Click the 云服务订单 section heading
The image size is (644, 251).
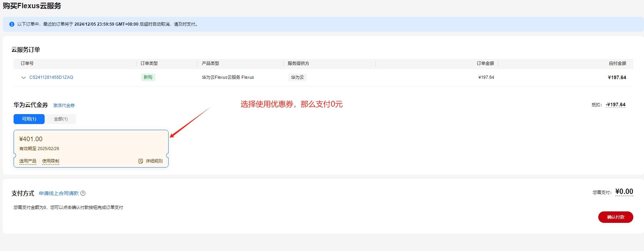(x=26, y=50)
